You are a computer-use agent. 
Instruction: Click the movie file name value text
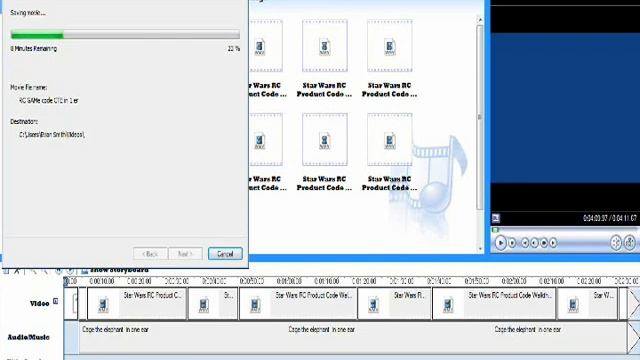pos(49,100)
